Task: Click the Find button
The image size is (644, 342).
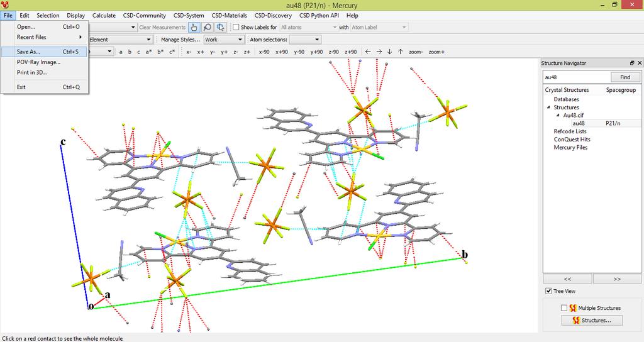Action: pos(625,77)
